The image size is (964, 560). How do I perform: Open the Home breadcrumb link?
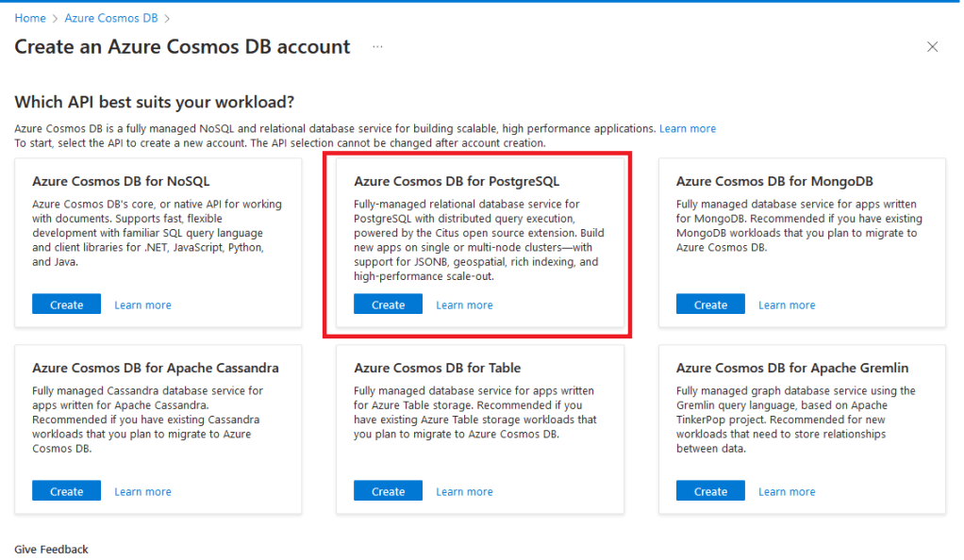coord(30,19)
